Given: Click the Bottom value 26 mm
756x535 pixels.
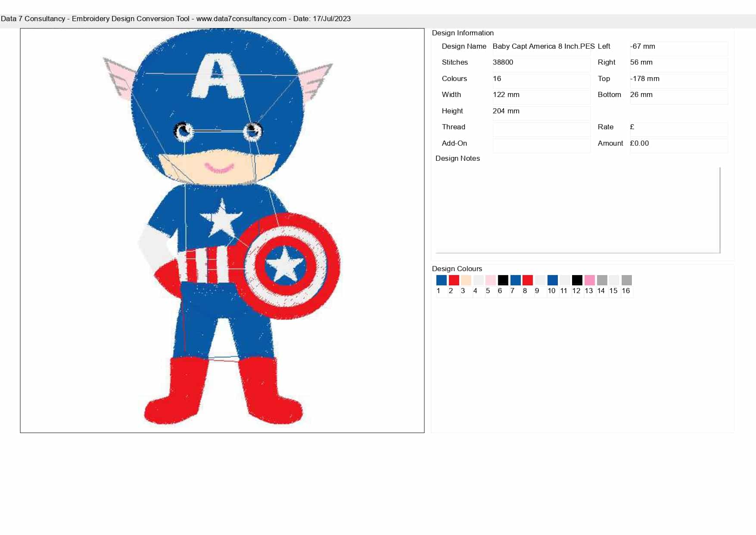Looking at the screenshot, I should pyautogui.click(x=679, y=97).
